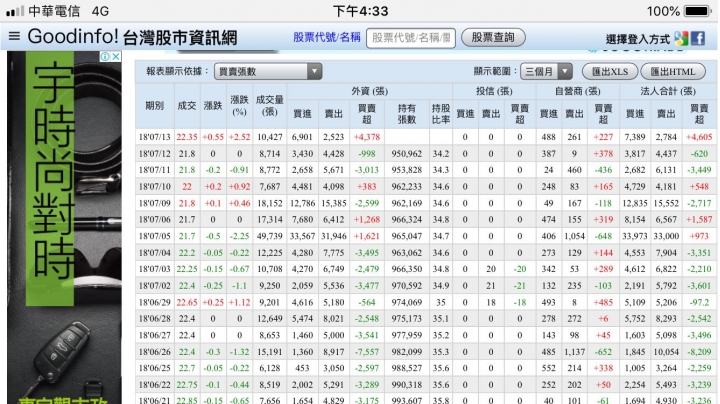Click the 投信 (張) group header
The width and height of the screenshot is (720, 404).
(494, 91)
